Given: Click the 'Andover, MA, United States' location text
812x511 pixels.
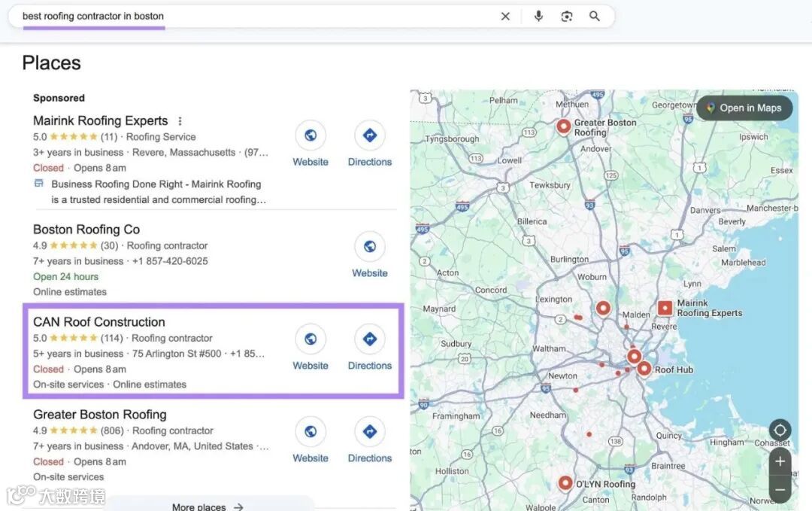Looking at the screenshot, I should click(x=192, y=446).
